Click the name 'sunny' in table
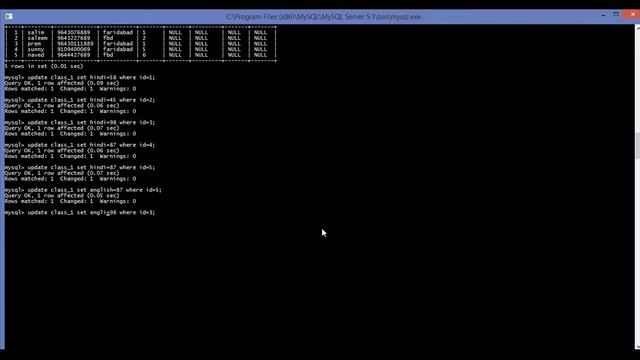This screenshot has height=360, width=640. [x=36, y=49]
